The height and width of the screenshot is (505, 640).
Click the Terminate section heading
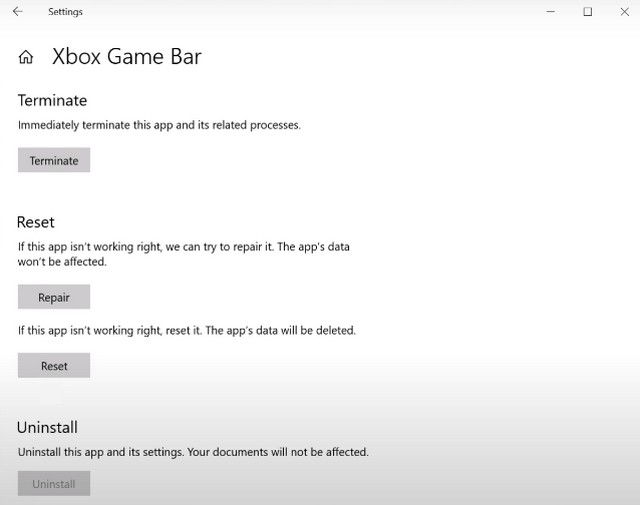tap(52, 100)
